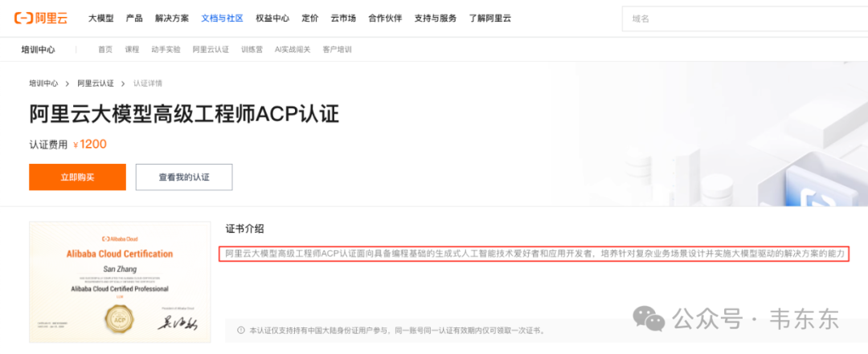The width and height of the screenshot is (868, 354).
Task: Click the 培训中心 sub-navigation title
Action: [x=39, y=49]
